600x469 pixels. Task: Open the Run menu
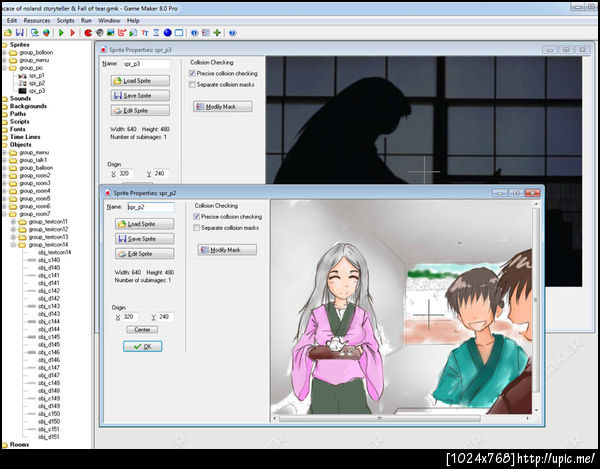[86, 21]
